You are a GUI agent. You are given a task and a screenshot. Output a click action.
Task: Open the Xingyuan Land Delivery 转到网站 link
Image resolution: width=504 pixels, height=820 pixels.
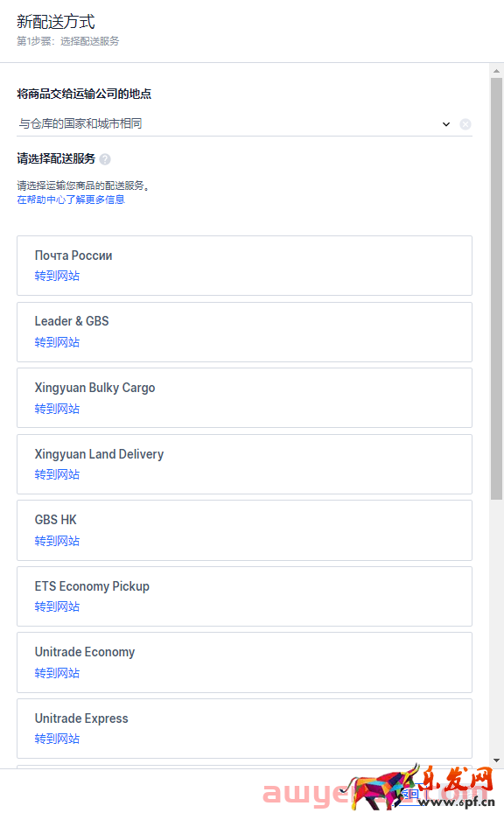pyautogui.click(x=57, y=474)
